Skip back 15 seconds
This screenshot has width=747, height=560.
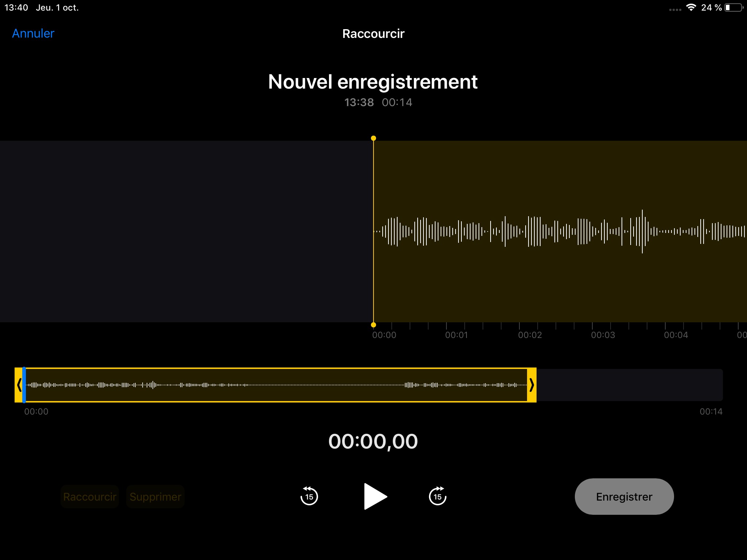(x=309, y=496)
